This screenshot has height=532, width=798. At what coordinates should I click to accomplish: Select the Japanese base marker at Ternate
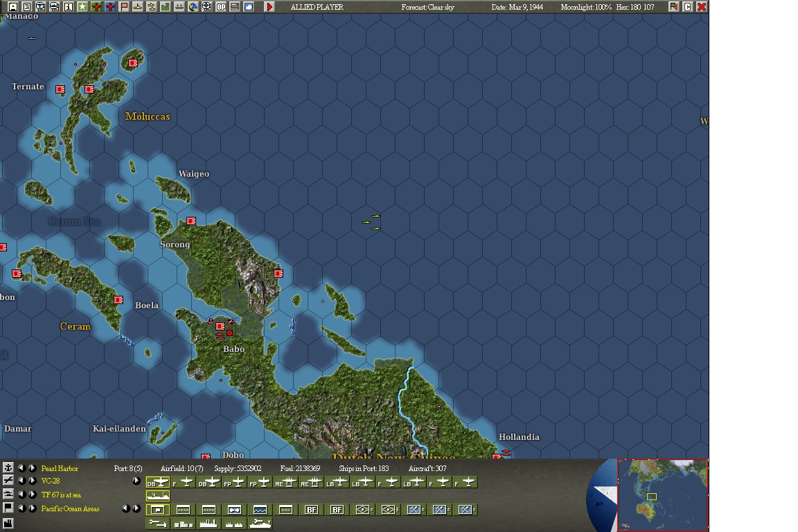click(60, 89)
